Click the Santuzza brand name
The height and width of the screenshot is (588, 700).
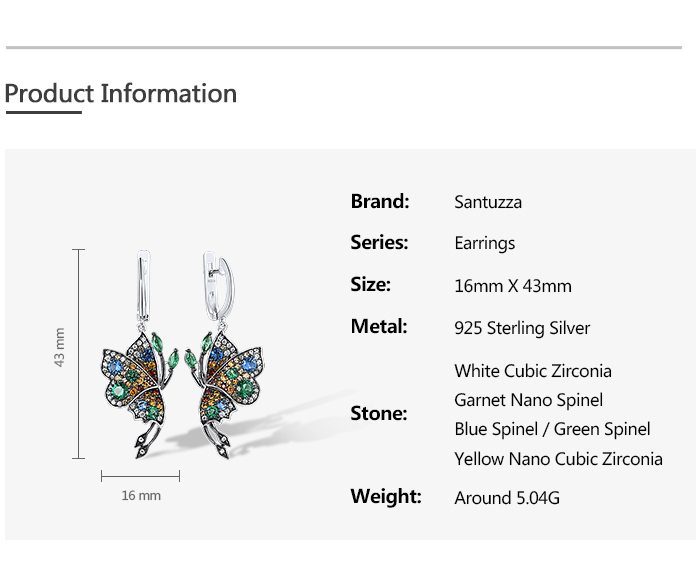[x=488, y=202]
